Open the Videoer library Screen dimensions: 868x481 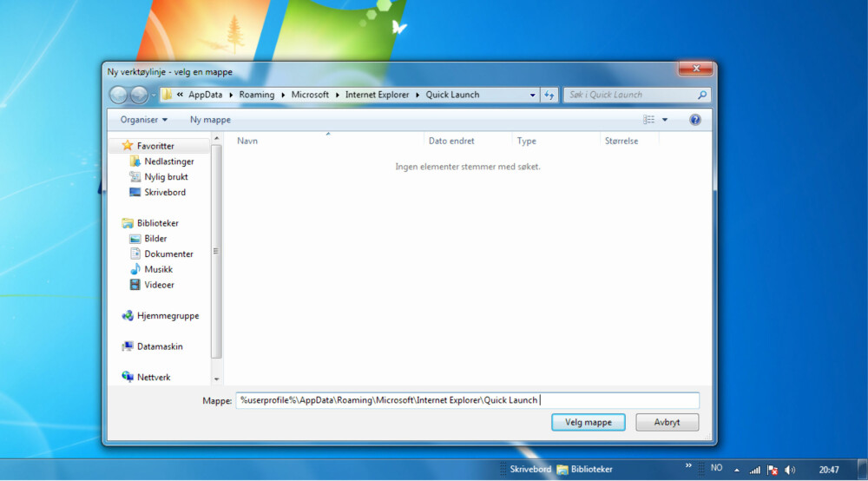[159, 285]
